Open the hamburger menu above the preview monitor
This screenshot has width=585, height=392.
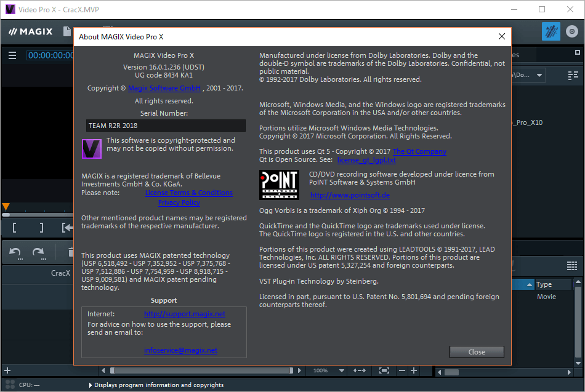click(12, 55)
